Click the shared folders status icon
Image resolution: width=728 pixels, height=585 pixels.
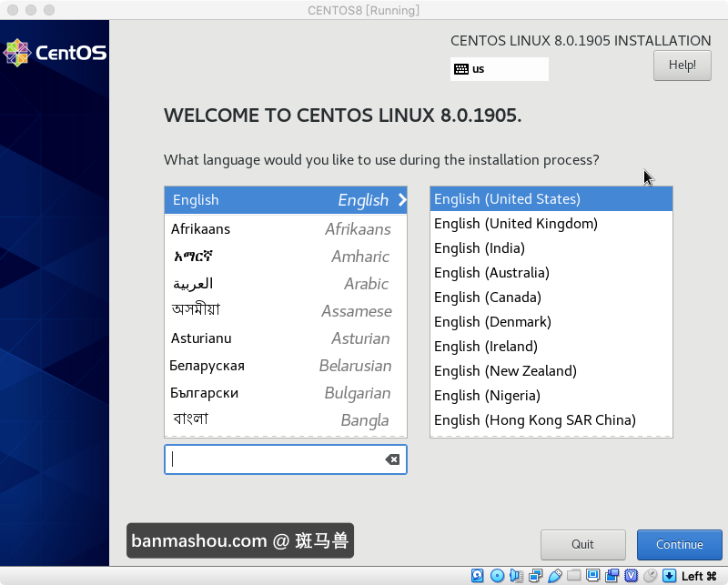point(574,576)
